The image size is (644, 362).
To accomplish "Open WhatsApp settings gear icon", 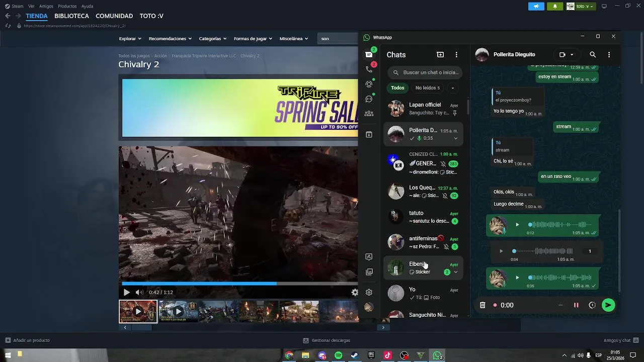I will pyautogui.click(x=369, y=292).
